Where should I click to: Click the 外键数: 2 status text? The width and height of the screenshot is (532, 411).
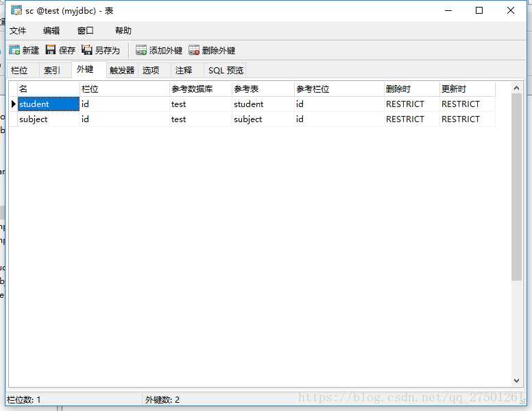point(162,400)
